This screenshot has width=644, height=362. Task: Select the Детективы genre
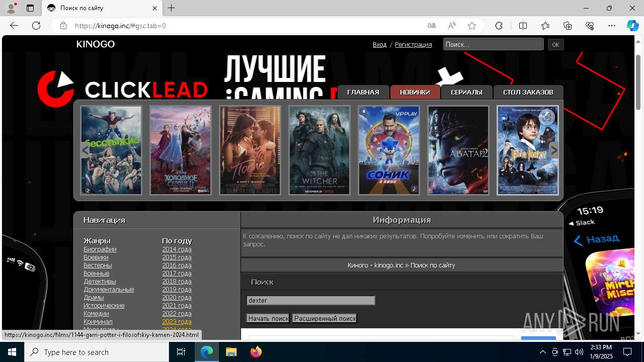[x=100, y=282]
